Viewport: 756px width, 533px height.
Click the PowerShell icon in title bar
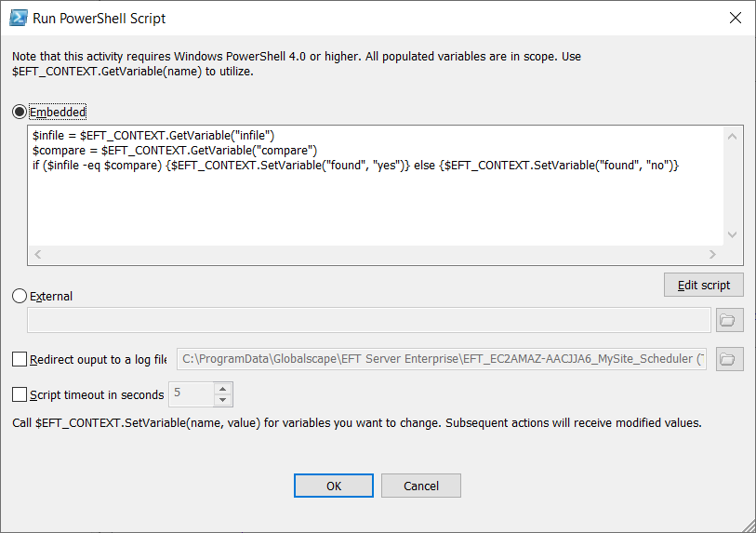click(18, 18)
